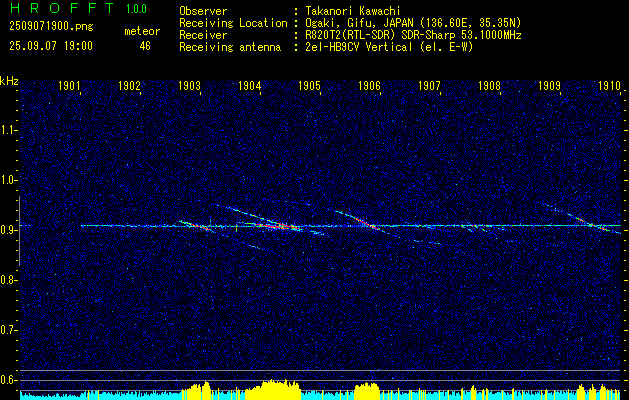Click the 1904 time marker
This screenshot has width=629, height=400.
tap(249, 85)
